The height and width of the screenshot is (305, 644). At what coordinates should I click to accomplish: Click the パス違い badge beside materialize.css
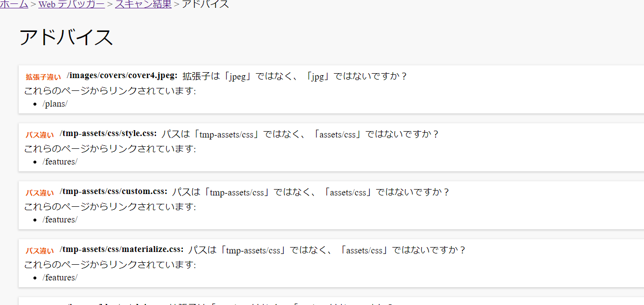point(40,251)
